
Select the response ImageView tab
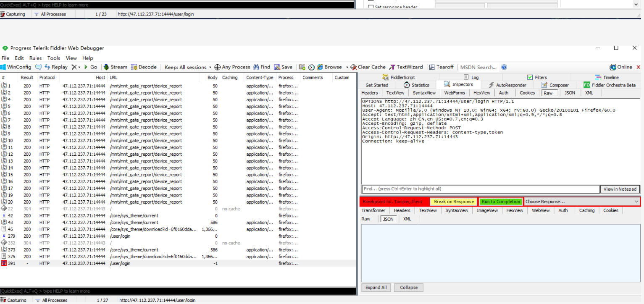[x=487, y=210]
